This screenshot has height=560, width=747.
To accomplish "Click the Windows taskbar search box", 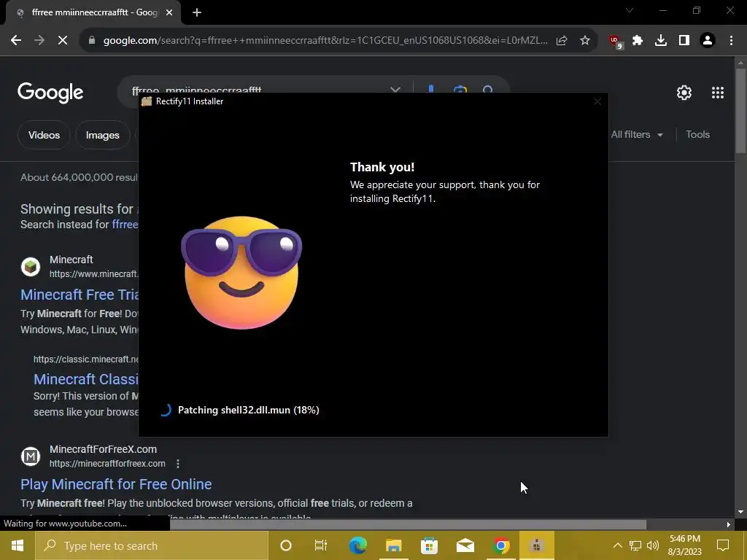I will (152, 545).
